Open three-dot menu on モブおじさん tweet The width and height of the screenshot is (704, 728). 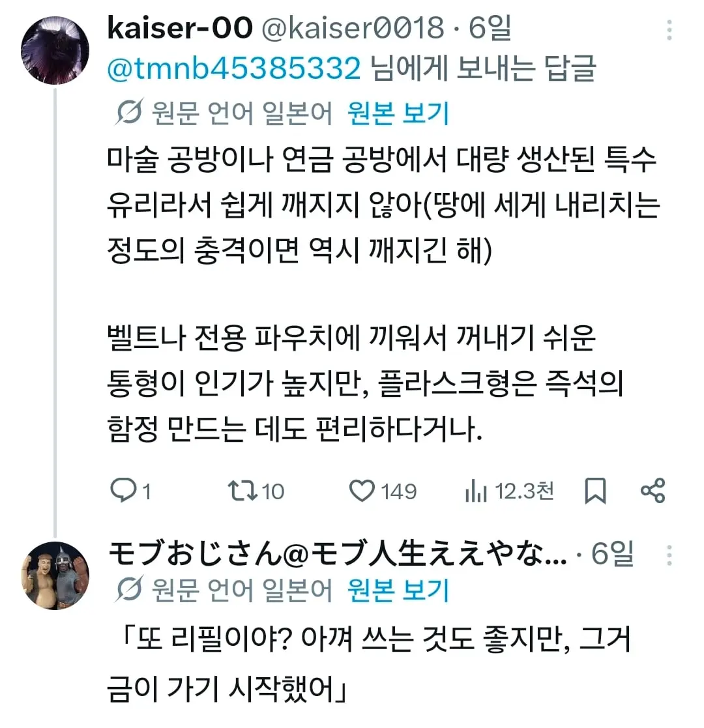pyautogui.click(x=669, y=555)
